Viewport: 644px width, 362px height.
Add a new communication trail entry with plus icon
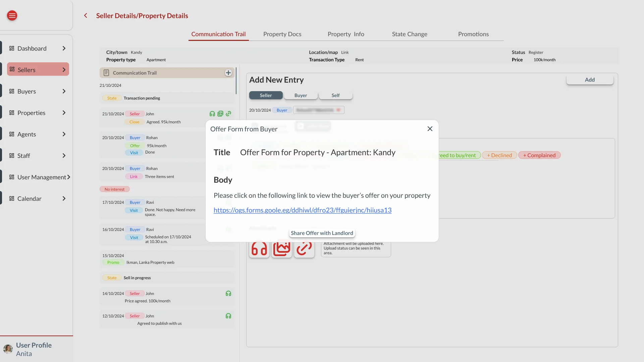[x=228, y=73]
